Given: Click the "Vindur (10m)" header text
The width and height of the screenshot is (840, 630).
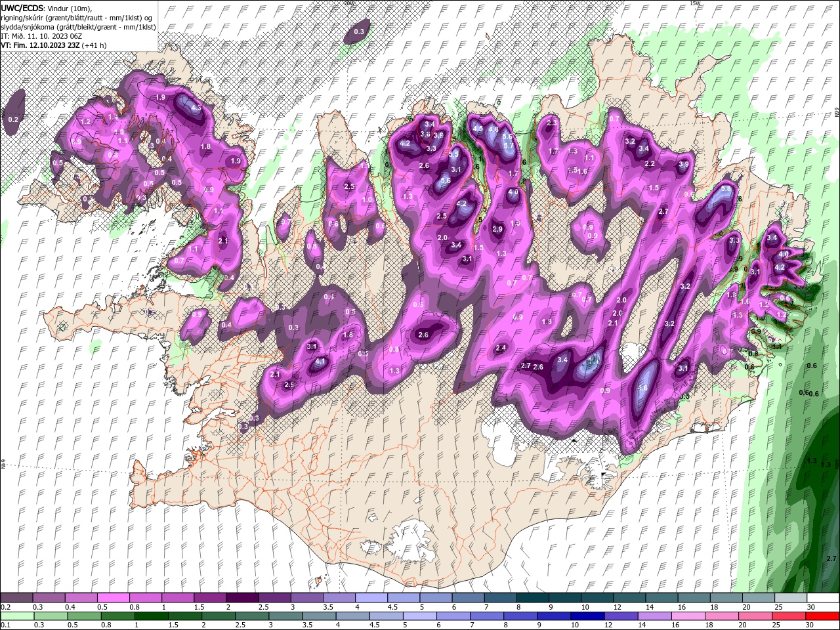Looking at the screenshot, I should pos(70,8).
